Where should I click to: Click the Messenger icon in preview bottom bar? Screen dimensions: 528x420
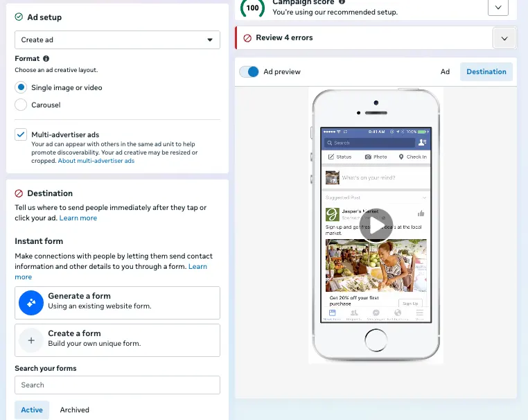click(376, 313)
